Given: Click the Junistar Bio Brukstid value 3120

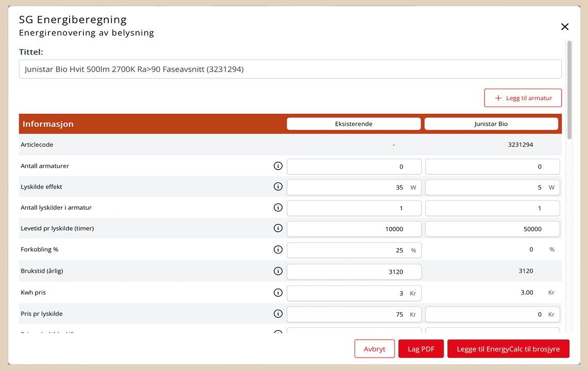Looking at the screenshot, I should click(526, 271).
